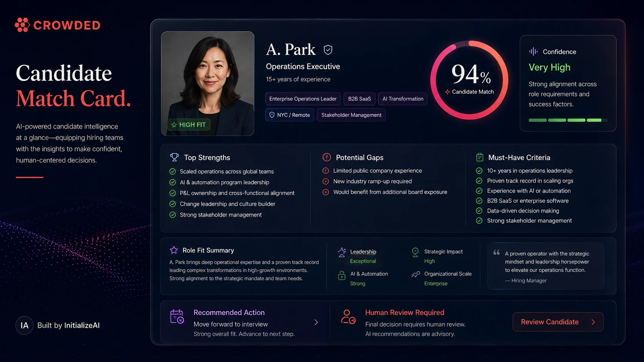Click the A. Park candidate name
The height and width of the screenshot is (362, 644).
click(291, 50)
